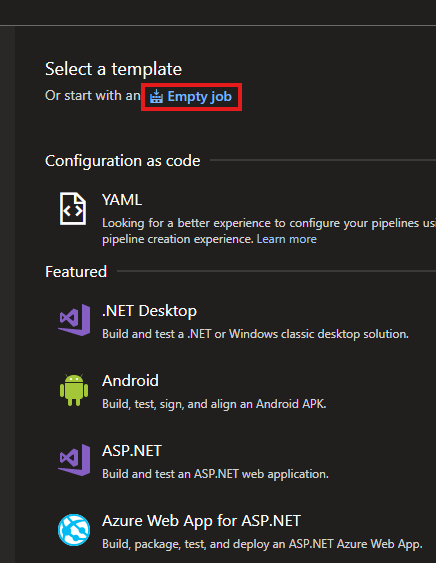436x563 pixels.
Task: Select the .NET Desktop template
Action: point(149,311)
